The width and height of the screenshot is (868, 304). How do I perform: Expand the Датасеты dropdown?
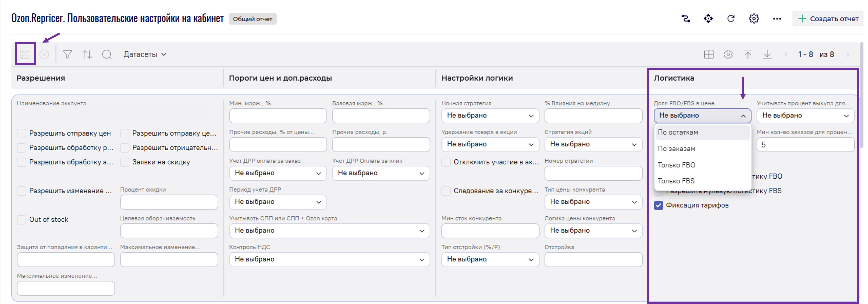[x=145, y=54]
